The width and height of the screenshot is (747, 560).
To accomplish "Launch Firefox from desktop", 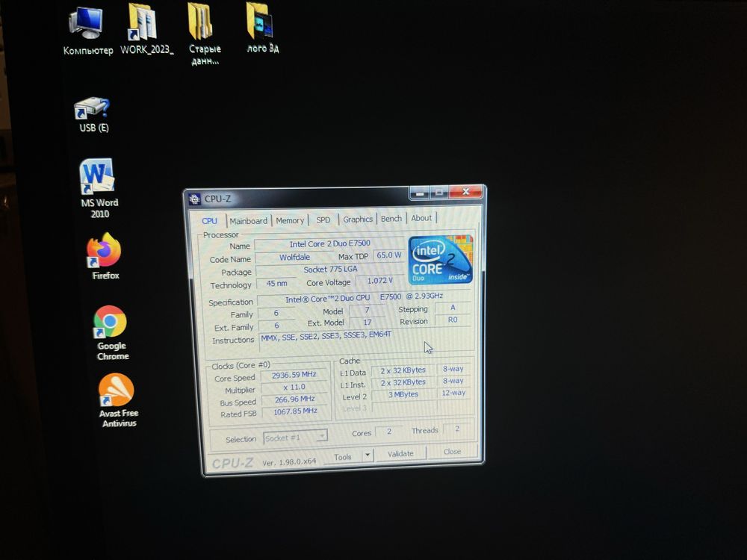I will click(105, 256).
